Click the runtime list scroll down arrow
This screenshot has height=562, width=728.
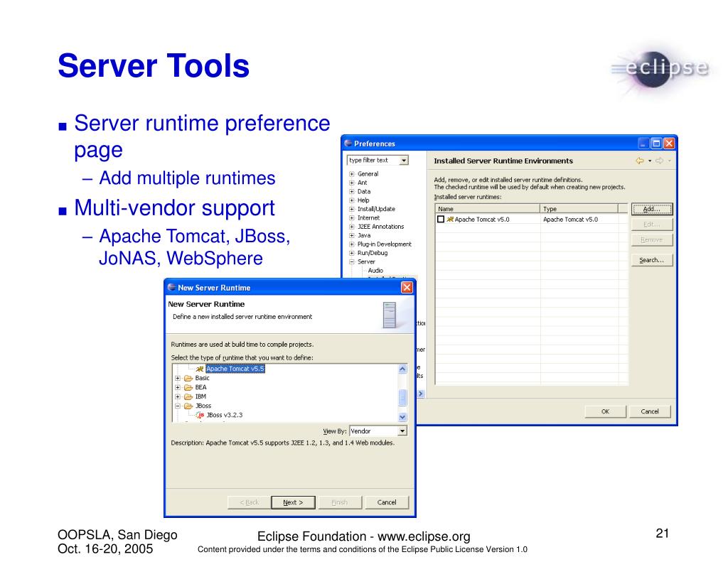(402, 417)
